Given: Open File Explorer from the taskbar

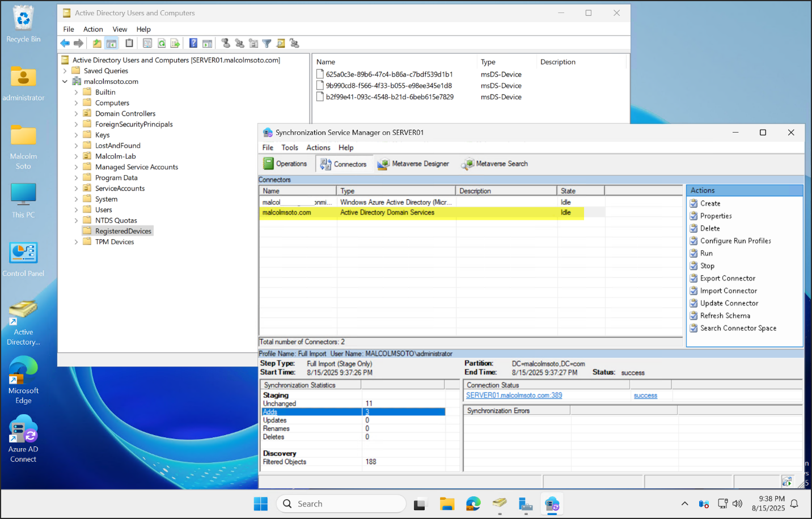Looking at the screenshot, I should point(447,504).
